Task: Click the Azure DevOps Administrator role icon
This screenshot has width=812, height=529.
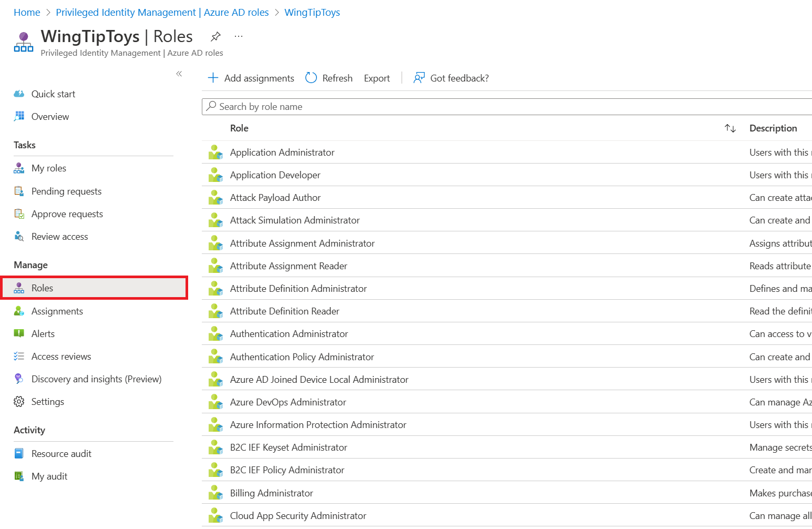Action: pos(215,402)
